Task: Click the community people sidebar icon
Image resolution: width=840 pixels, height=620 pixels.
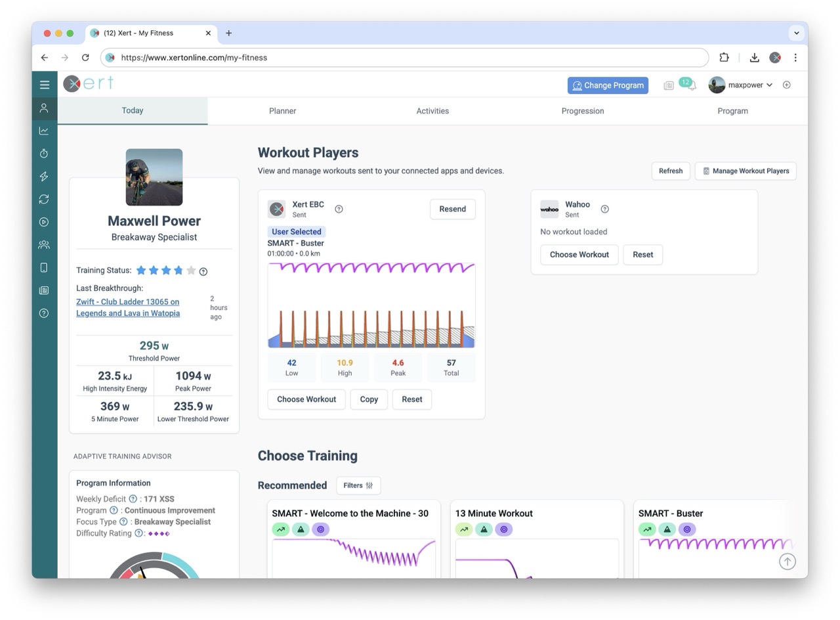Action: pyautogui.click(x=44, y=245)
